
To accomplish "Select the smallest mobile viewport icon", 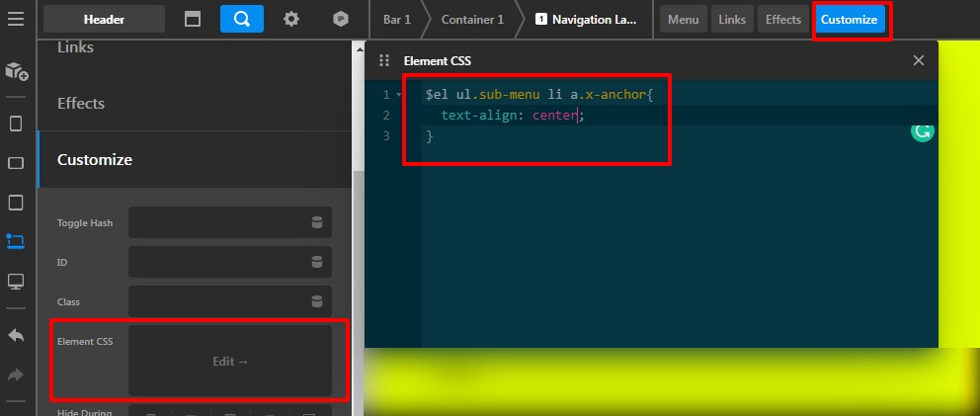I will tap(16, 124).
